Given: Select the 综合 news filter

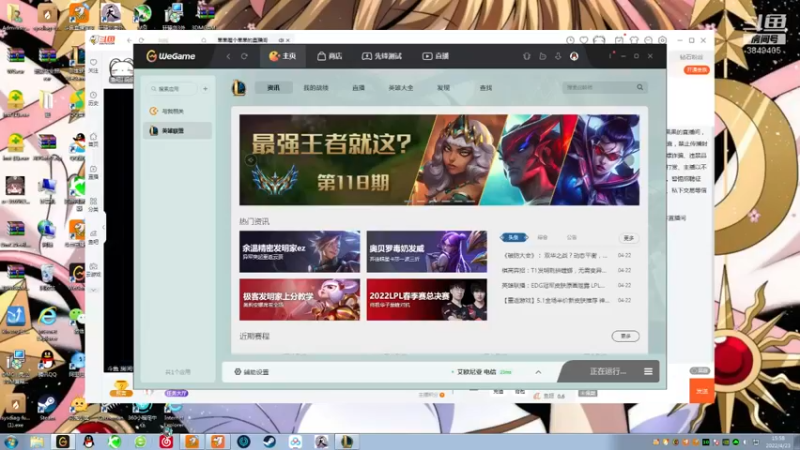Looking at the screenshot, I should [x=542, y=237].
